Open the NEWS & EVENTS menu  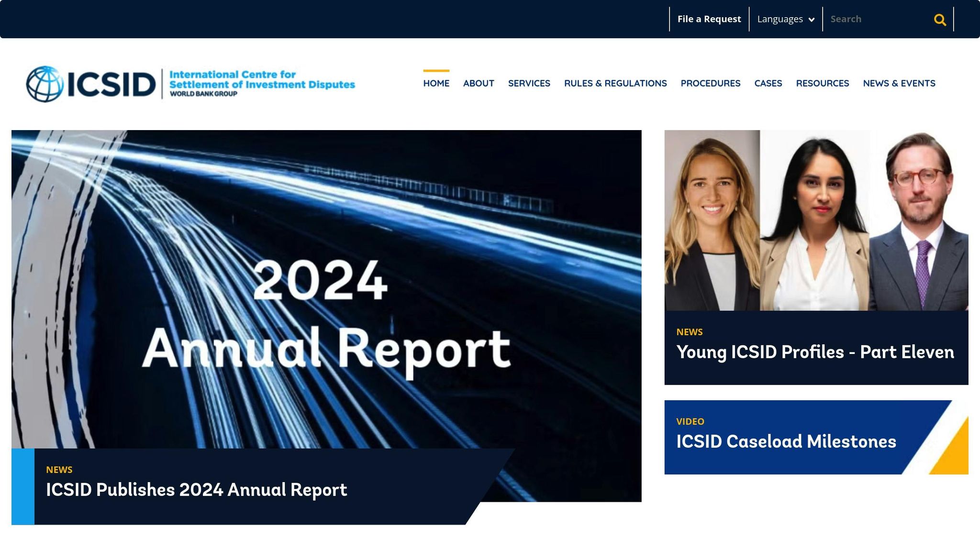(899, 83)
